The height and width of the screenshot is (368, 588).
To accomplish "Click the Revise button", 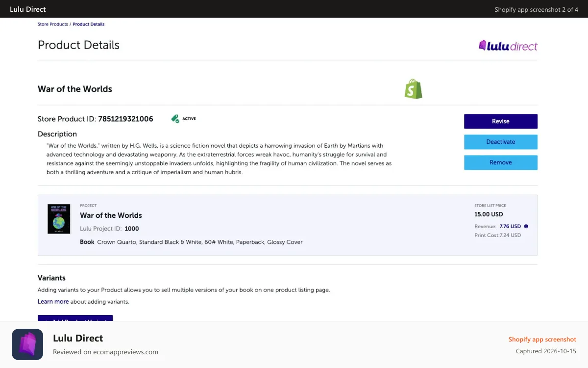I will coord(501,121).
